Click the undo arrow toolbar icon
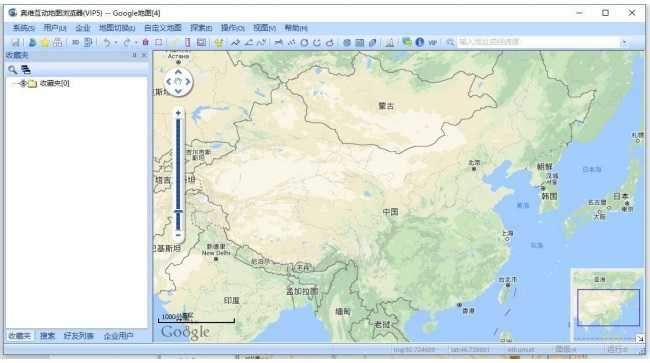The height and width of the screenshot is (363, 650). coord(107,42)
